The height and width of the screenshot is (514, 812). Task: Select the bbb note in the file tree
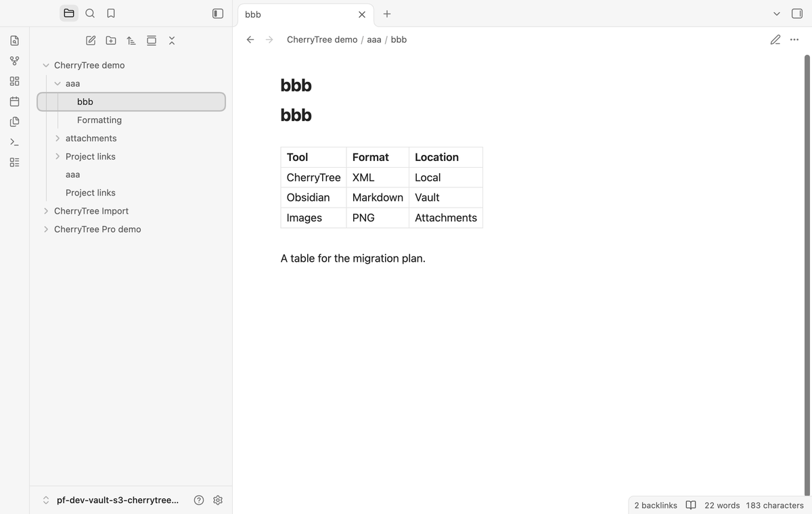click(x=131, y=102)
